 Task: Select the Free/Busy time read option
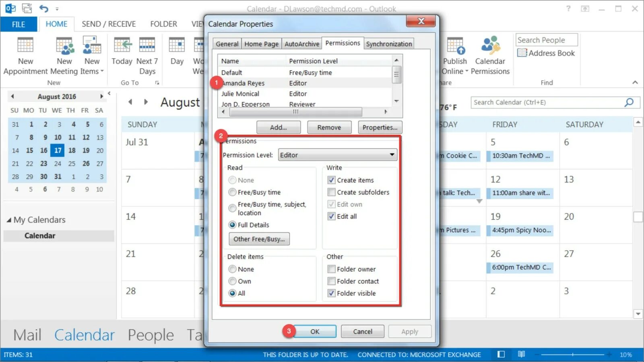[x=232, y=192]
